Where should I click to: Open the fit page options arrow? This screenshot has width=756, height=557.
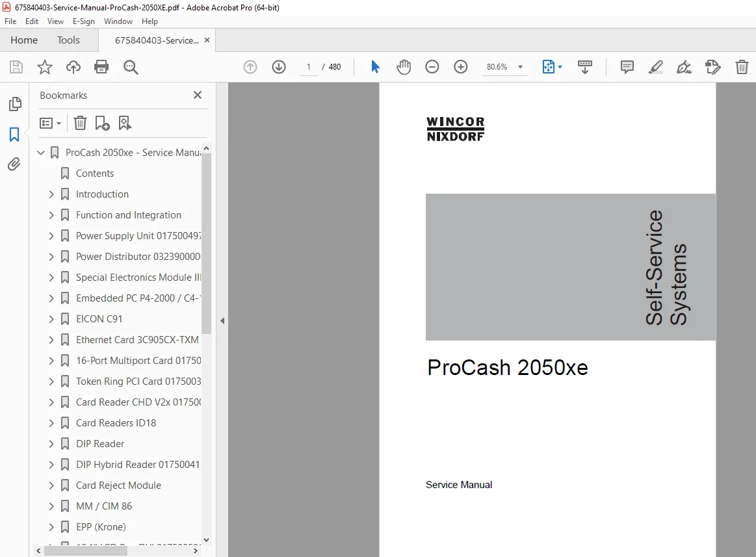point(560,67)
